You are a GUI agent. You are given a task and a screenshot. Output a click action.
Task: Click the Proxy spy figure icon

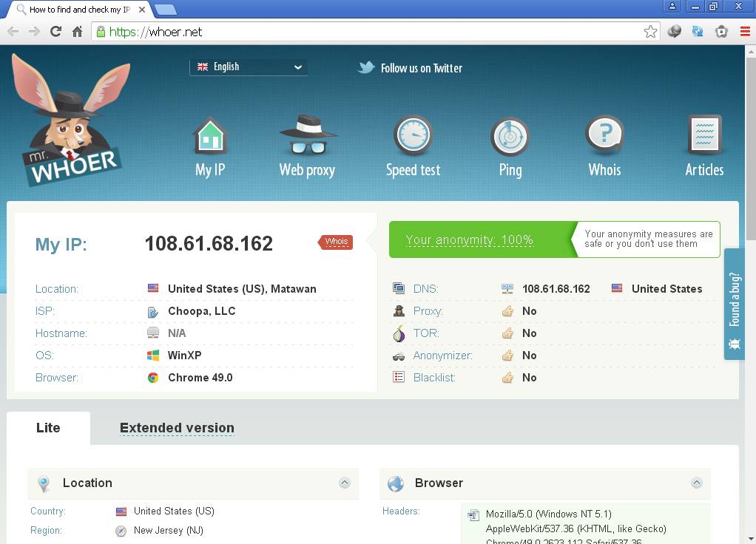399,310
